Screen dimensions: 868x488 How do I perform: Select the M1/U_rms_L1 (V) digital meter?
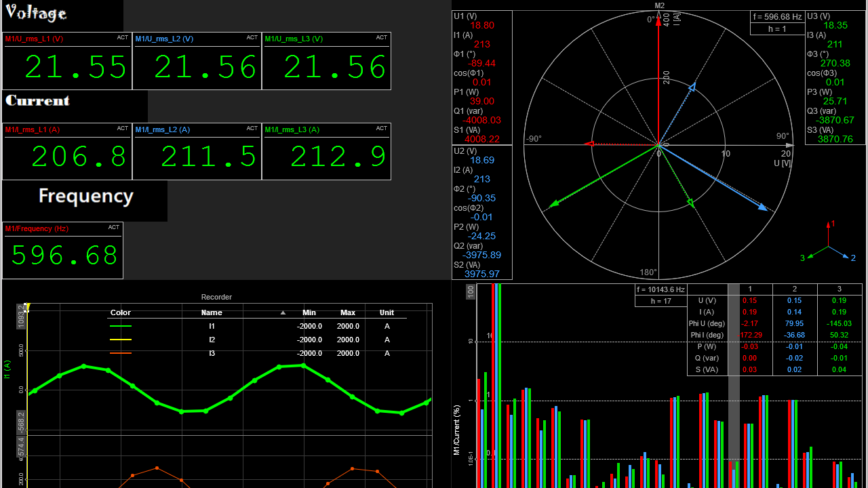click(67, 61)
